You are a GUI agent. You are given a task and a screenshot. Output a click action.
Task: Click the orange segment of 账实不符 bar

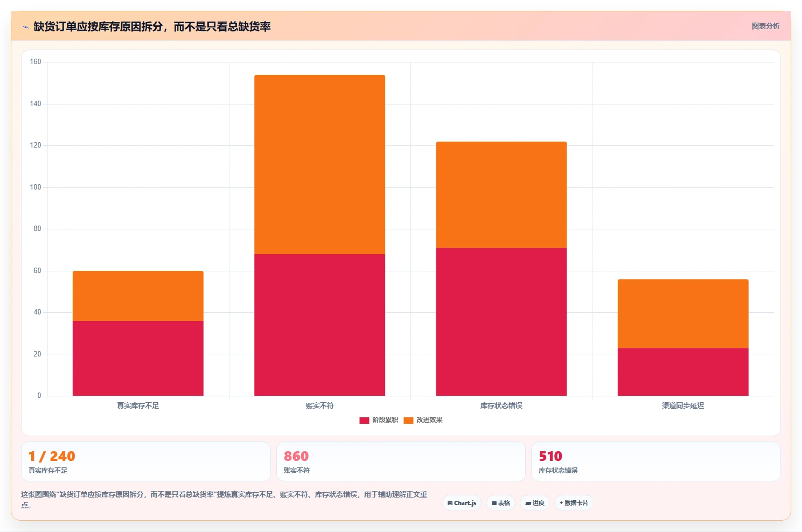[319, 164]
